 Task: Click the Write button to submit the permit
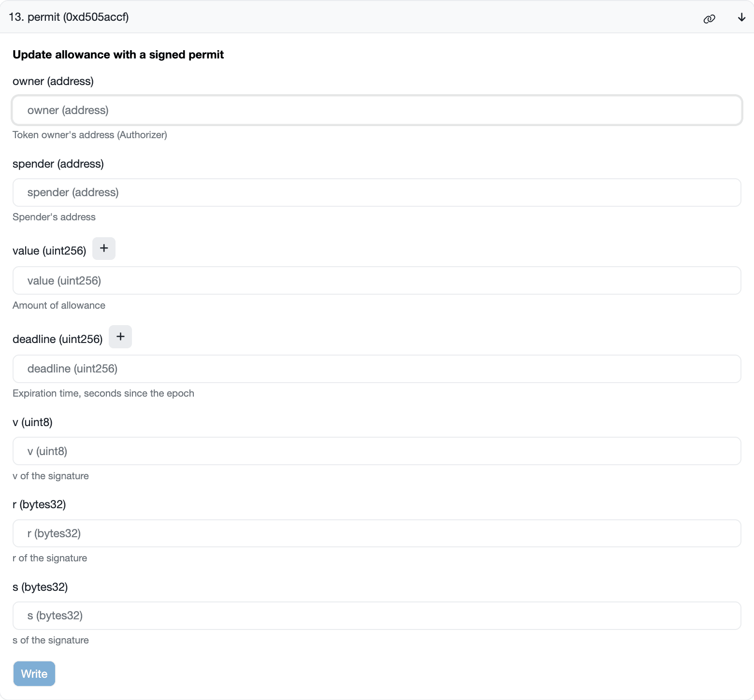[x=34, y=673]
